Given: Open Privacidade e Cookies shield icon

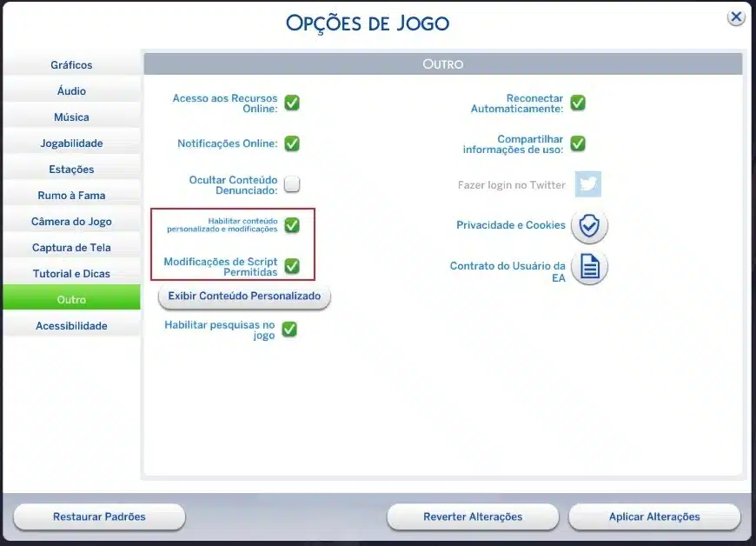Looking at the screenshot, I should [x=589, y=225].
